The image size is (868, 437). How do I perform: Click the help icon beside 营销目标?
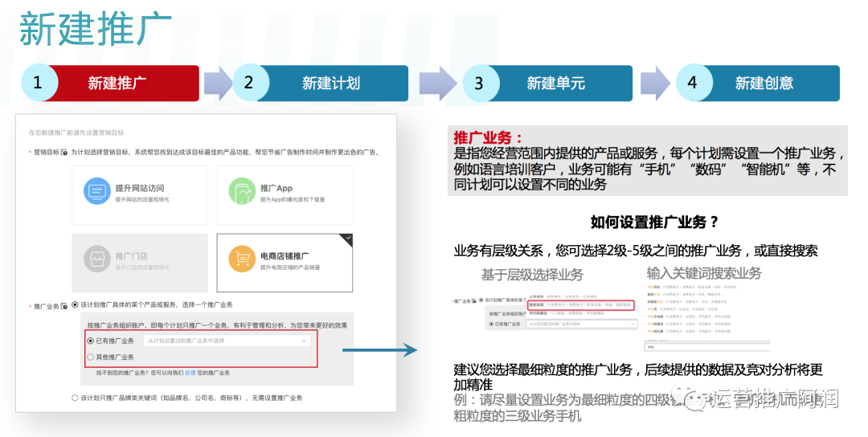pos(64,152)
